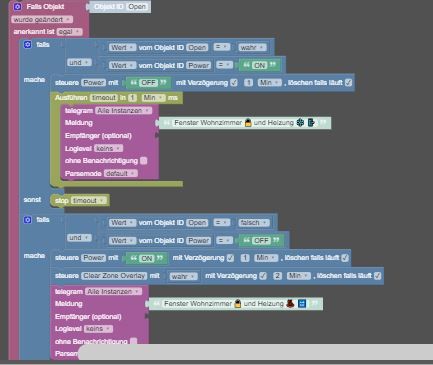Click 'Empfänger (optional)' in first telegram block

[x=98, y=136]
